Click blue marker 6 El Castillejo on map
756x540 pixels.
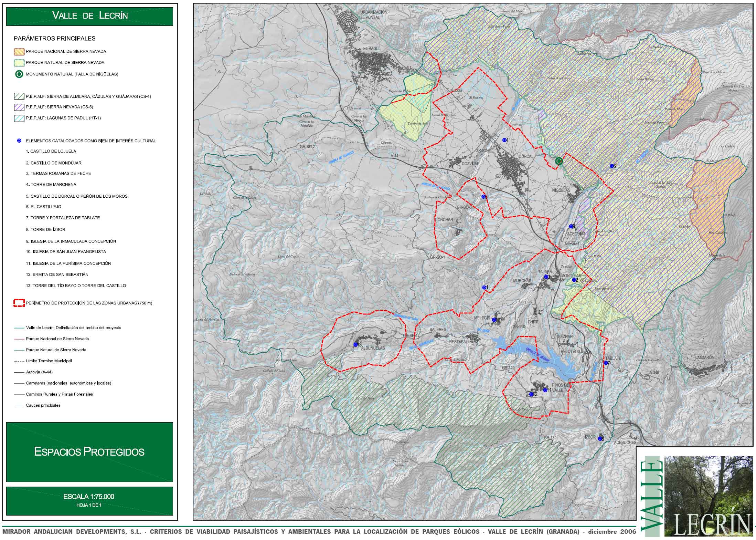click(611, 166)
